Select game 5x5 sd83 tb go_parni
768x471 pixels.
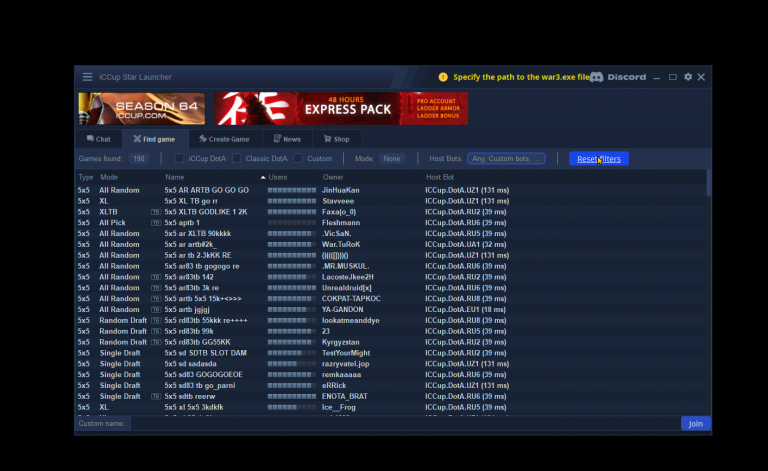tap(391, 385)
